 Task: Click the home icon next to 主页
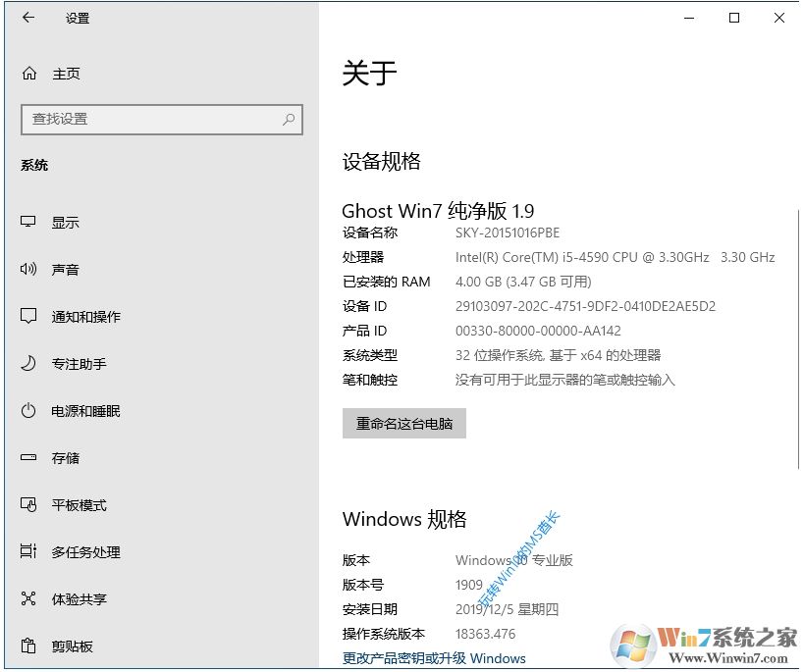30,72
